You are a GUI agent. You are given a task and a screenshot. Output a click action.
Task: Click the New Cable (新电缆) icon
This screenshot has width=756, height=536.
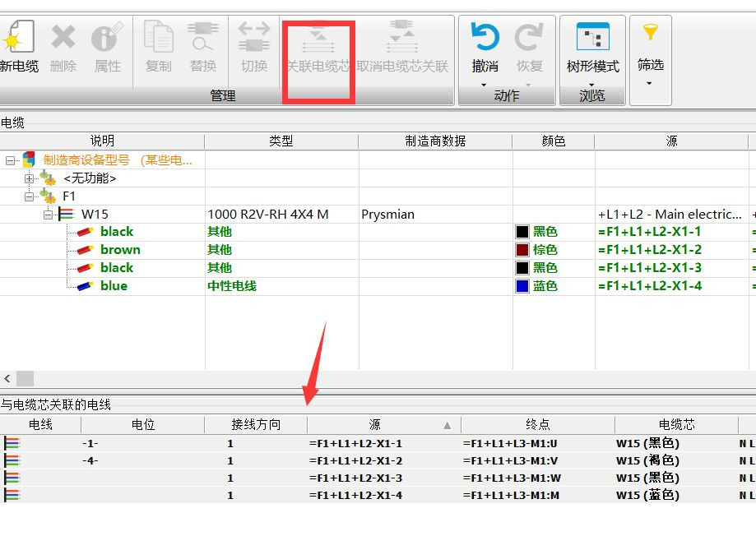[16, 39]
